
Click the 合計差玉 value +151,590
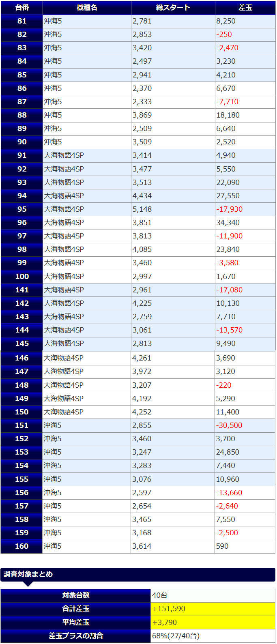(x=169, y=609)
